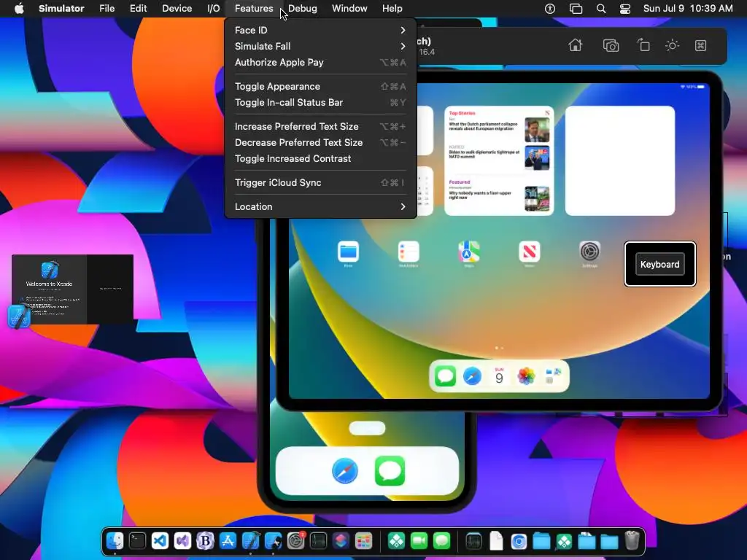The image size is (747, 560).
Task: Open Visual Studio Code from the macOS Dock
Action: pos(160,541)
